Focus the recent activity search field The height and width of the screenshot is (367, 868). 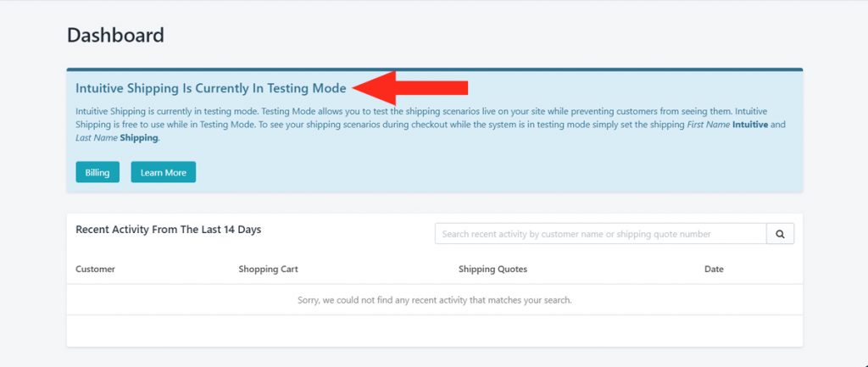[601, 234]
